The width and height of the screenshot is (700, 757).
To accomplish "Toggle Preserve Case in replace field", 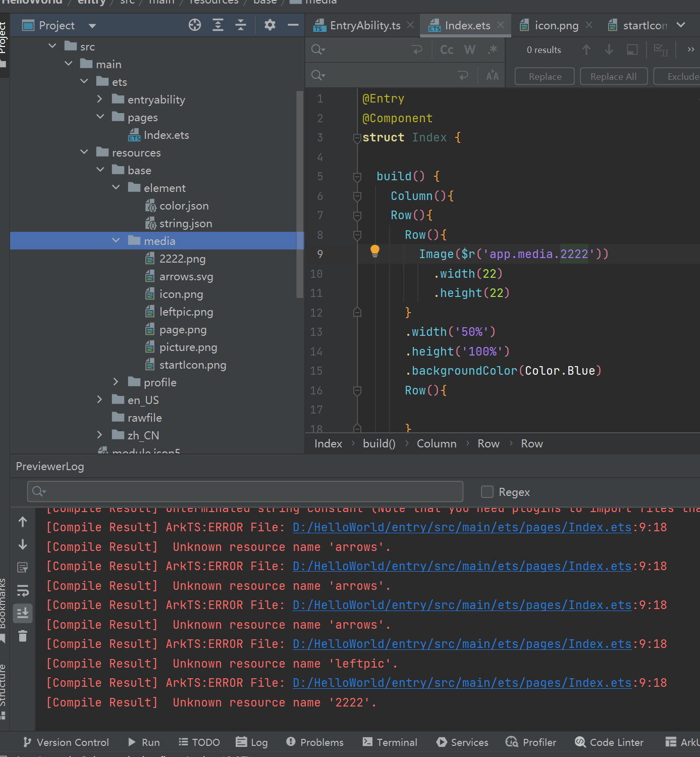I will [x=493, y=76].
